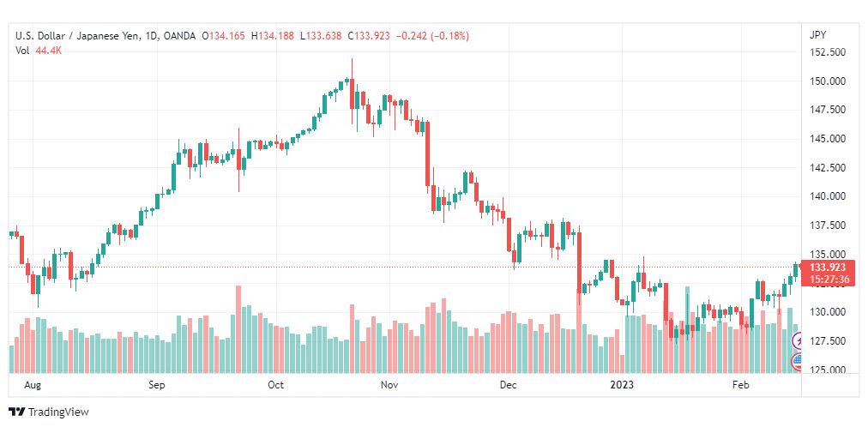Viewport: 868px width, 427px height.
Task: Click the 150.000 price scale label
Action: 827,81
